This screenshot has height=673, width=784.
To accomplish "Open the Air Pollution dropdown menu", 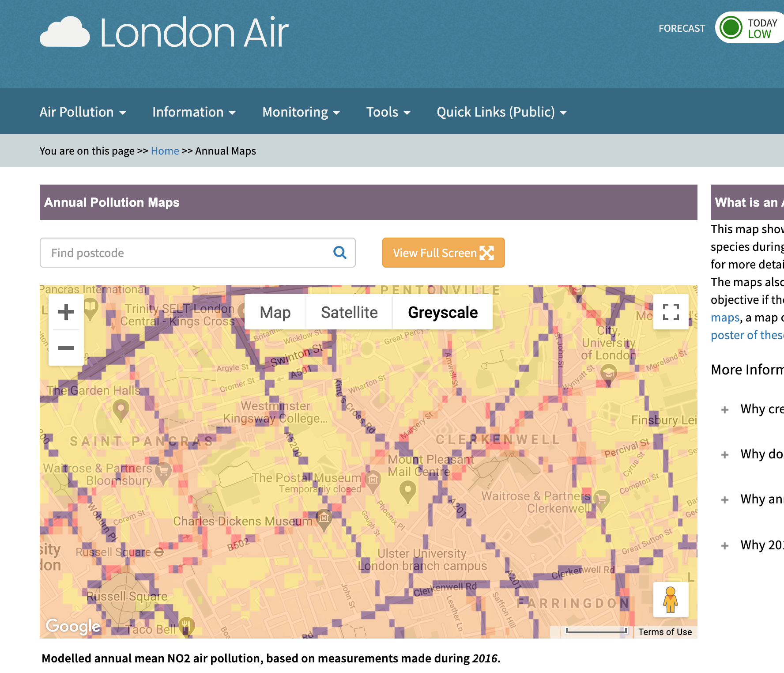I will pyautogui.click(x=83, y=112).
